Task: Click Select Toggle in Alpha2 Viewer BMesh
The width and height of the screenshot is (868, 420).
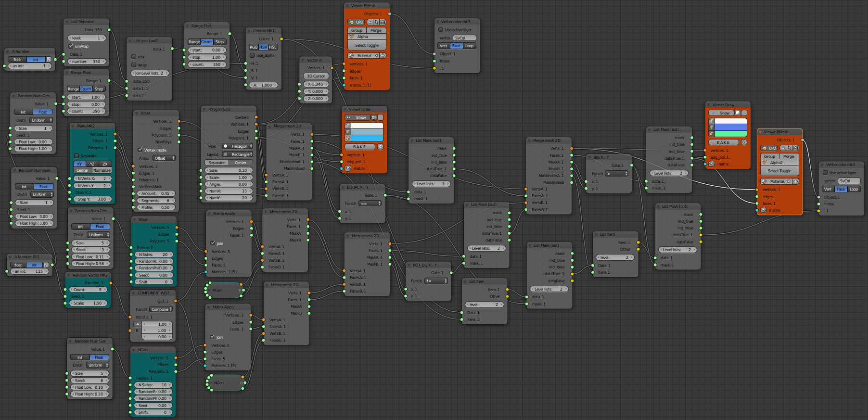Action: (x=779, y=171)
